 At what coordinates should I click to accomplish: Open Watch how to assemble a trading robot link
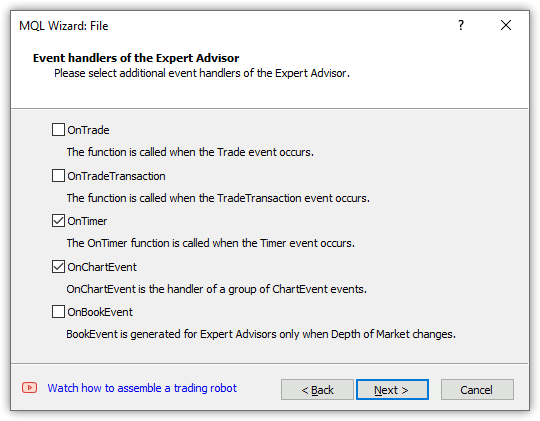(142, 388)
